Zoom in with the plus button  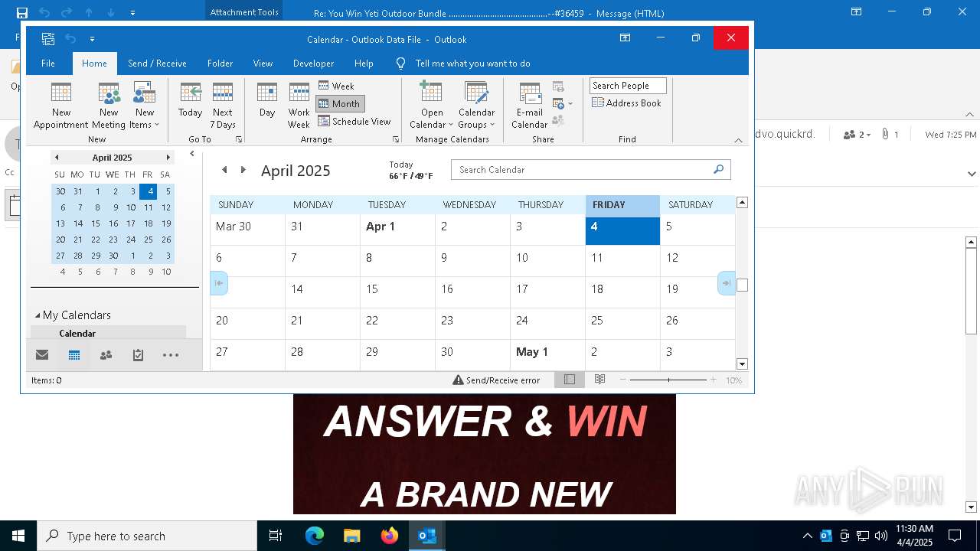714,380
